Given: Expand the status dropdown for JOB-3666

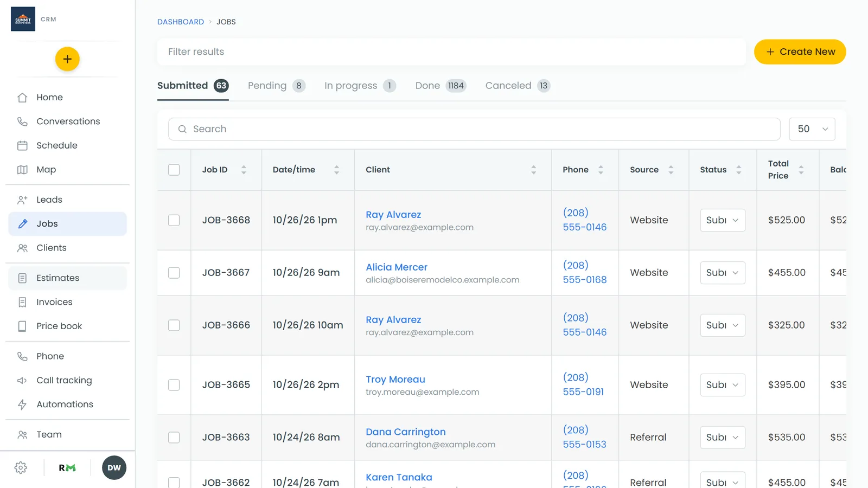Looking at the screenshot, I should click(723, 325).
